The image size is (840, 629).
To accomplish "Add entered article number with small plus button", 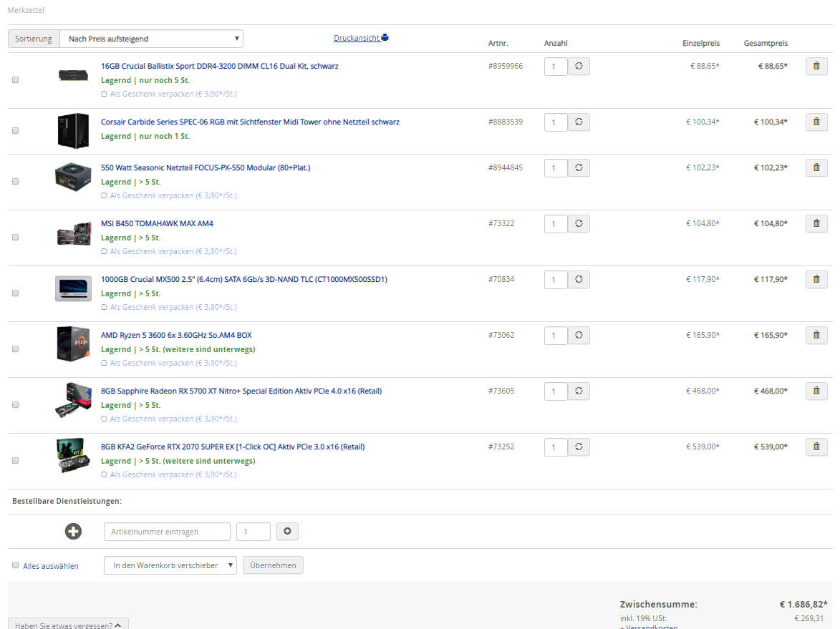I will tap(287, 531).
